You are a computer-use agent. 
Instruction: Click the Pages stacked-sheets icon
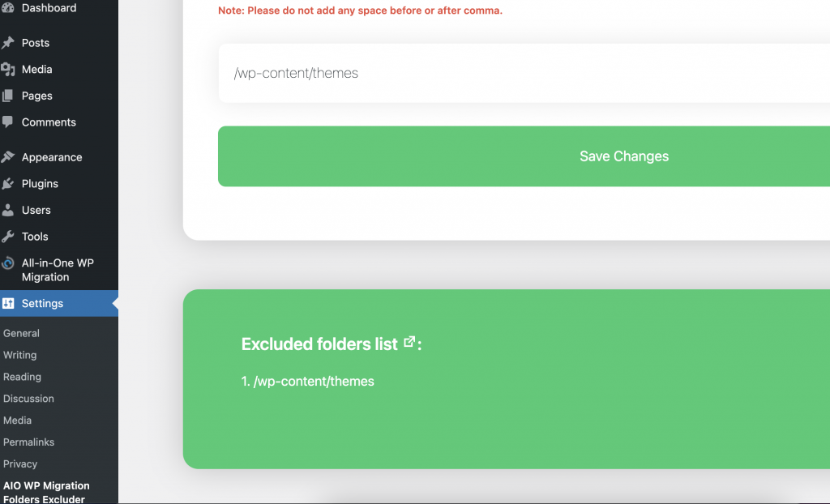pos(8,96)
